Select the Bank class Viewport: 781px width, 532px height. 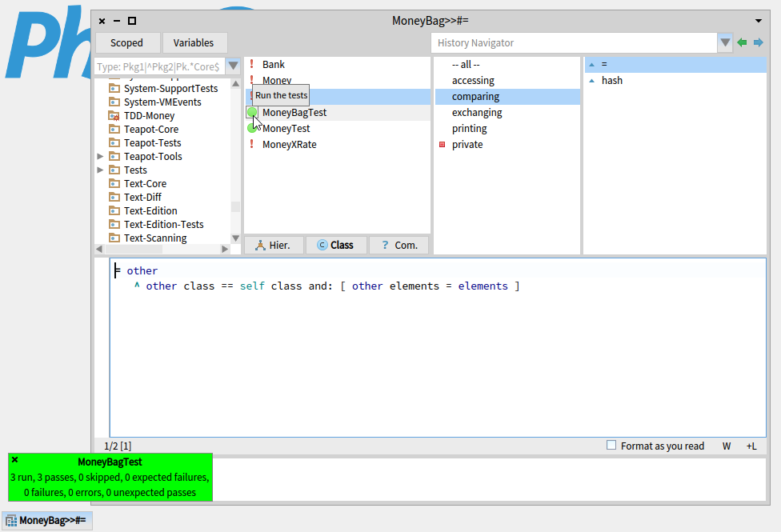coord(274,64)
